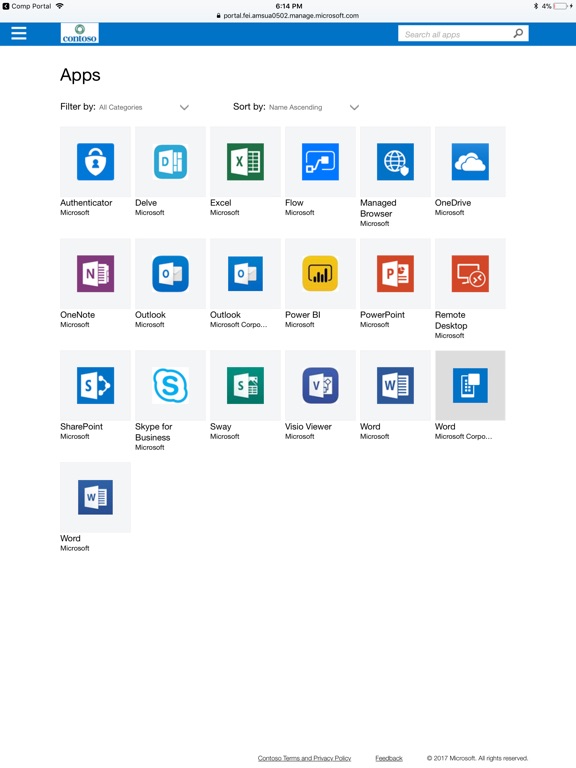Open Contoso Terms and Privacy Policy link
This screenshot has width=576, height=768.
304,758
